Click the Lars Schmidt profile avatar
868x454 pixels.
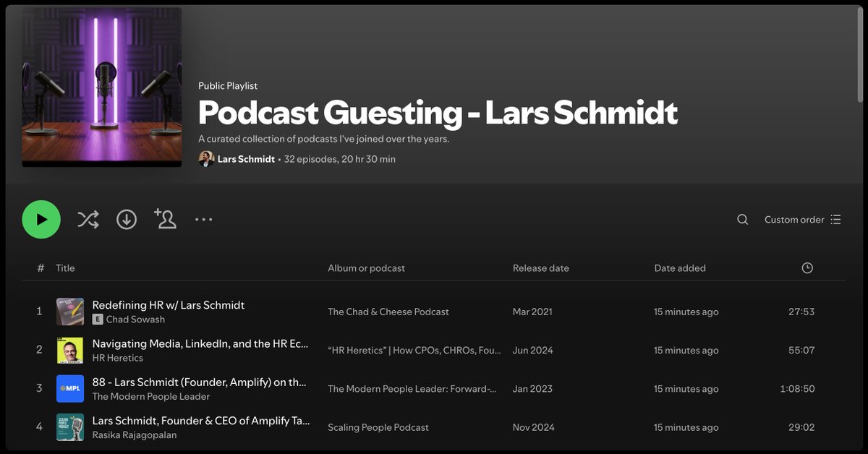click(207, 159)
